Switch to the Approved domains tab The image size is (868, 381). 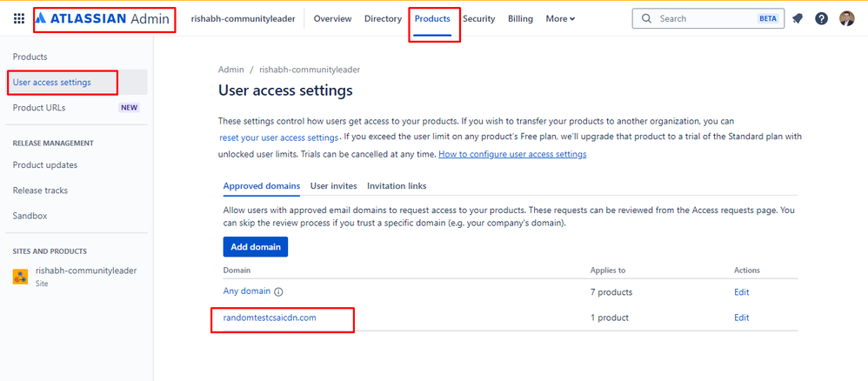pos(262,186)
